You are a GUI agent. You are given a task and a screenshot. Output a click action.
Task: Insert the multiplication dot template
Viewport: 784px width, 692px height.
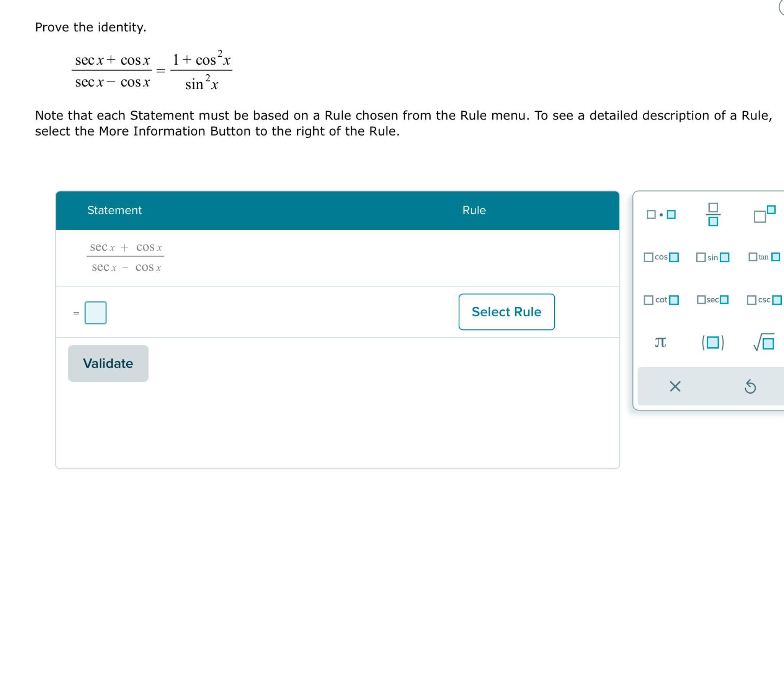661,215
